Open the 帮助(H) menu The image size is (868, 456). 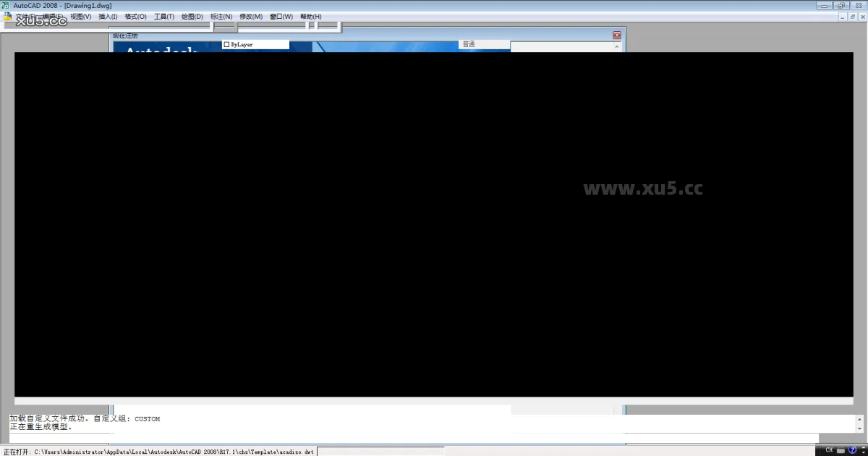pos(311,17)
